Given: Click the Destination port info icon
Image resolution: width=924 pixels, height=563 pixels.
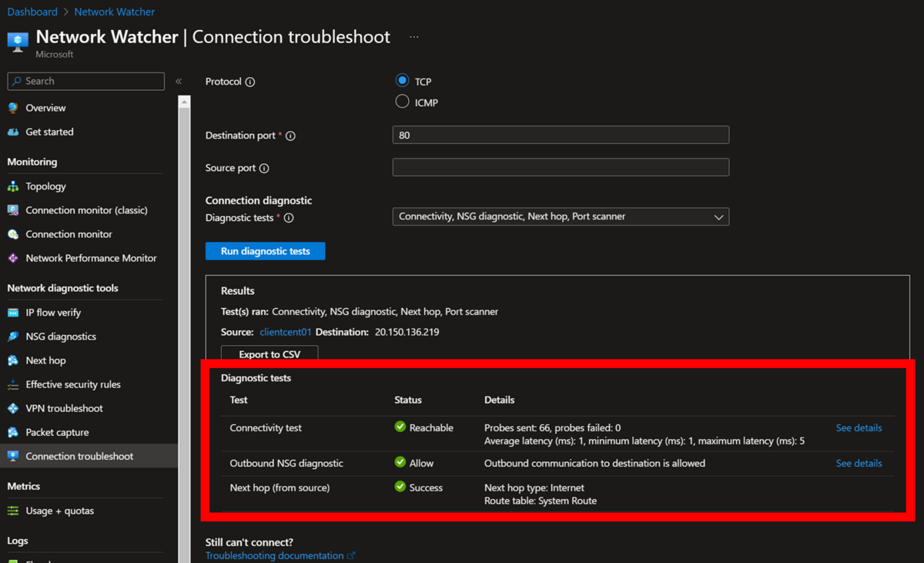Looking at the screenshot, I should 290,136.
